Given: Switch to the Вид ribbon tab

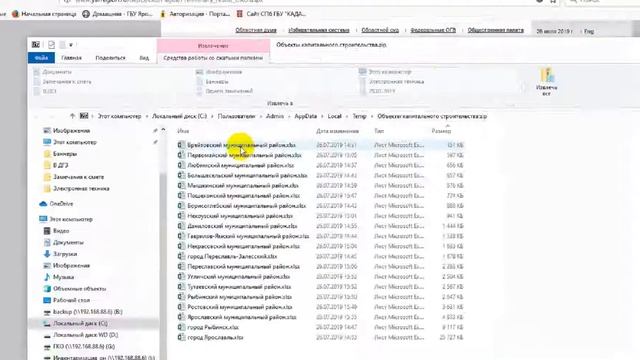Looking at the screenshot, I should point(144,58).
